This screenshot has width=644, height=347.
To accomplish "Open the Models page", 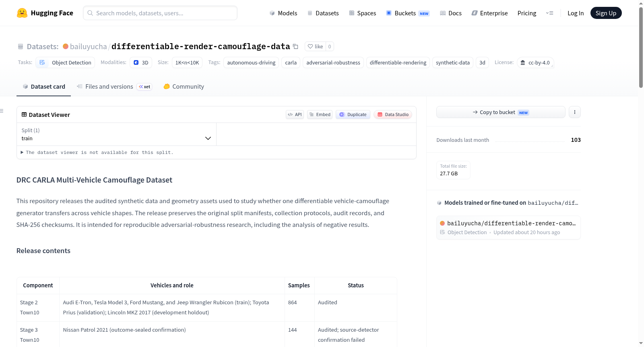I will pos(283,13).
